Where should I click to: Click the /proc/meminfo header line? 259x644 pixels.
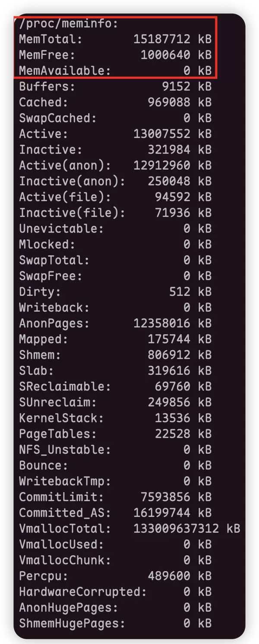point(69,24)
